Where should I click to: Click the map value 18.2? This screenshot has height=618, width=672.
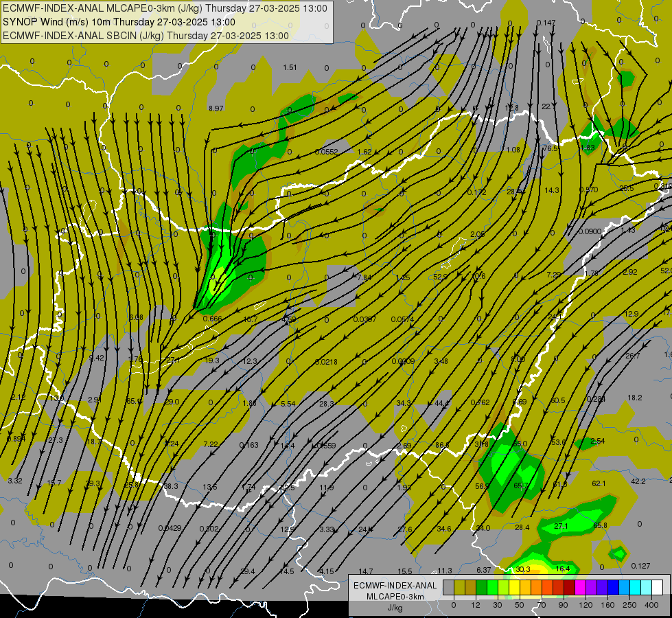click(635, 398)
